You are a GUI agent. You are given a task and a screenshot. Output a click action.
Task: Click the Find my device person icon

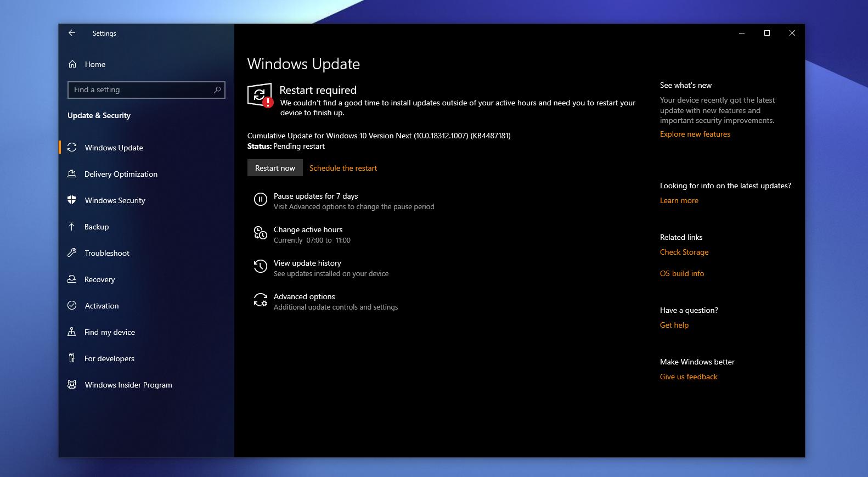click(x=72, y=332)
